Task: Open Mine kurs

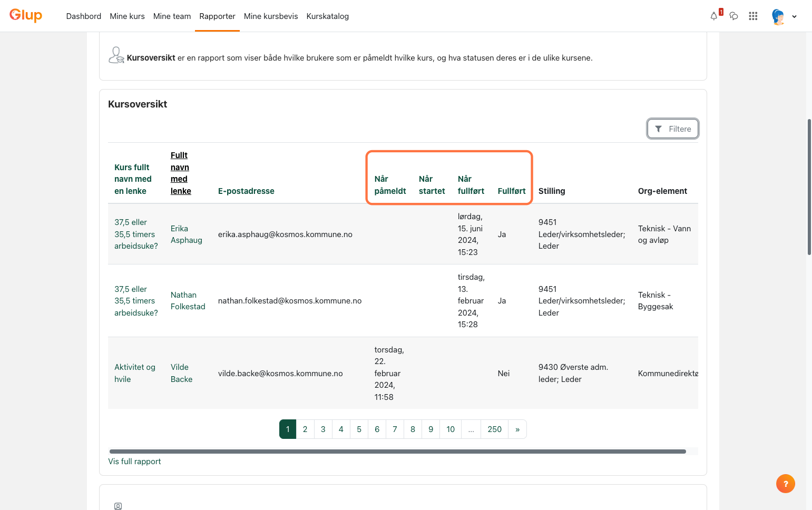Action: (127, 16)
